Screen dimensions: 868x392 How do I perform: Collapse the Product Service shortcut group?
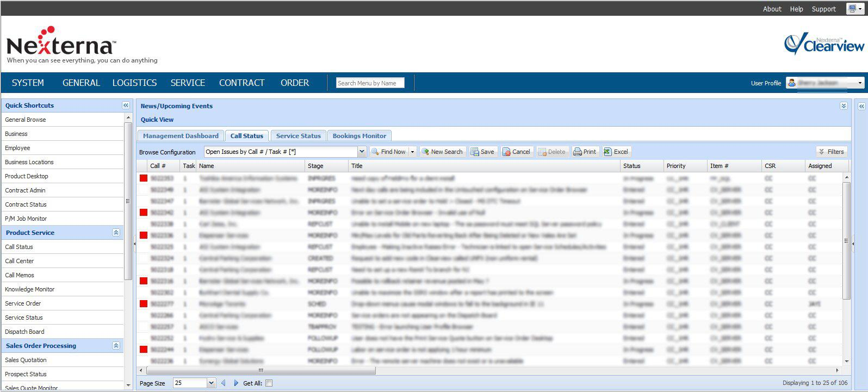(x=116, y=233)
